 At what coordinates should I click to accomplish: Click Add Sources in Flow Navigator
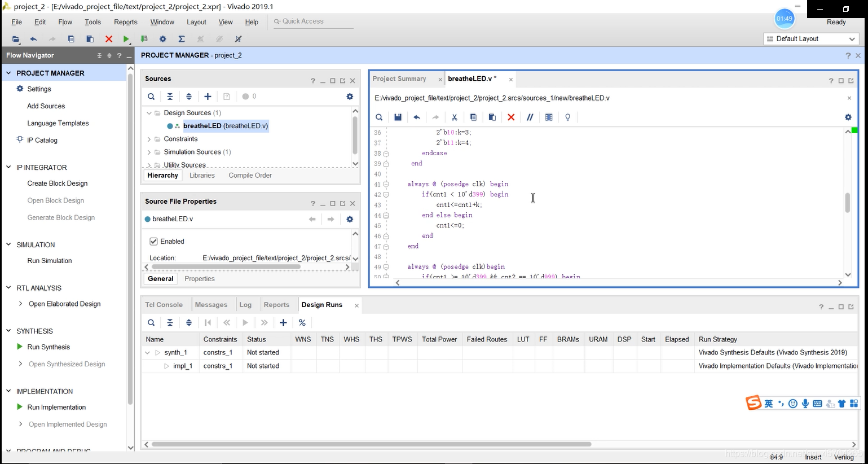(46, 106)
